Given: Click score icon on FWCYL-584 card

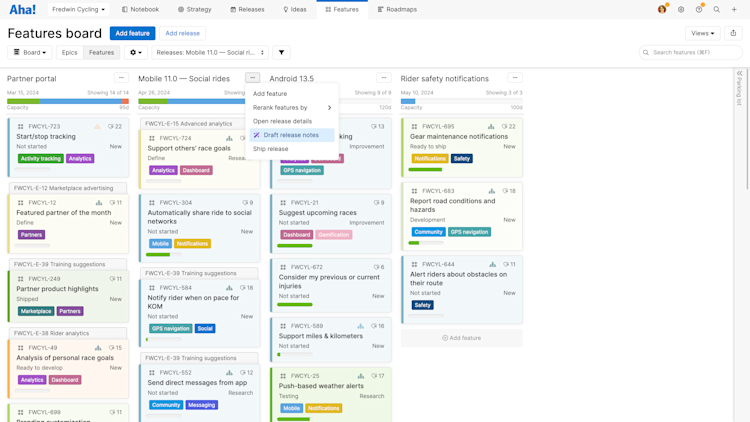Looking at the screenshot, I should (x=229, y=288).
